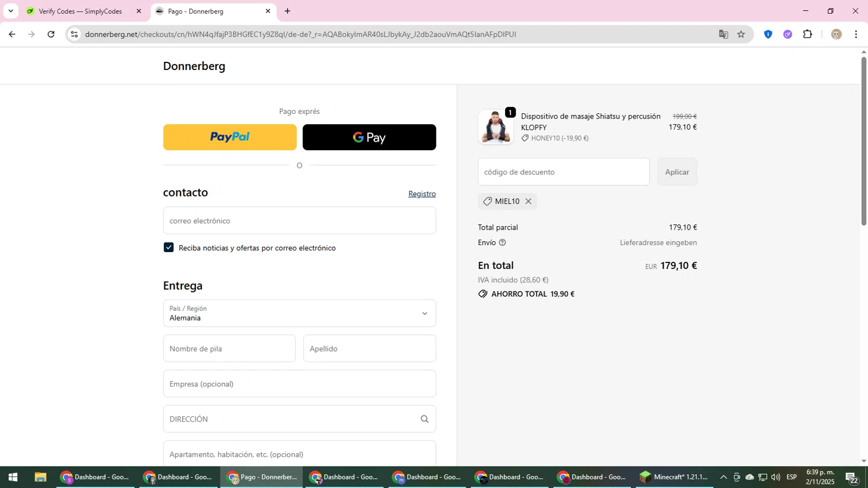The image size is (868, 488).
Task: Open the network tray icon
Action: click(763, 477)
